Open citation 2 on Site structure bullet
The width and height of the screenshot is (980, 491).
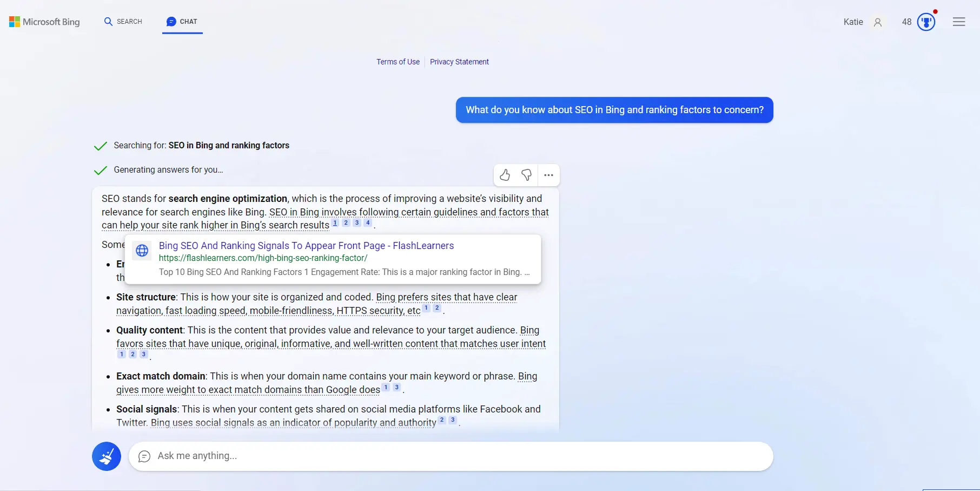437,308
